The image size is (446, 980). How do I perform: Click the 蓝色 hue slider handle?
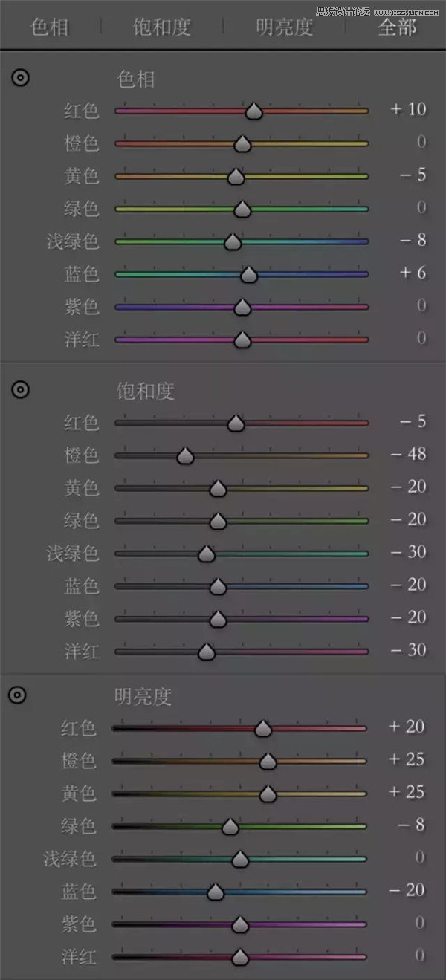[249, 275]
